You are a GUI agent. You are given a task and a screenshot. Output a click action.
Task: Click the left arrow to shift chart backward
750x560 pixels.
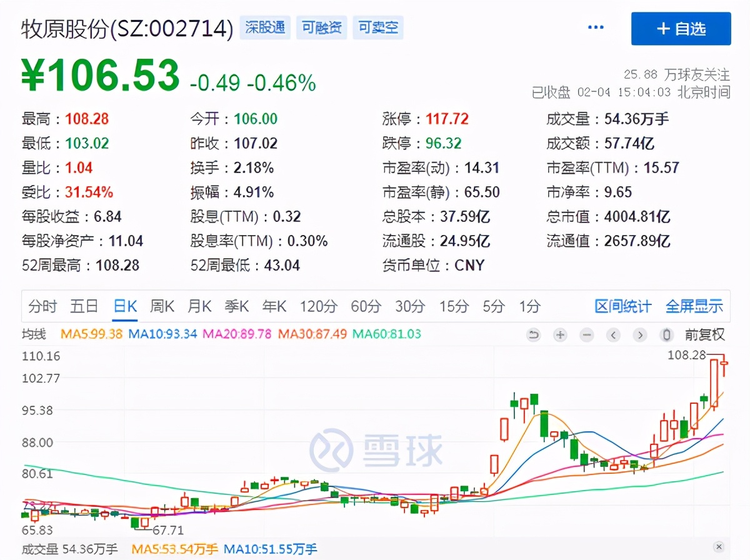tap(613, 335)
